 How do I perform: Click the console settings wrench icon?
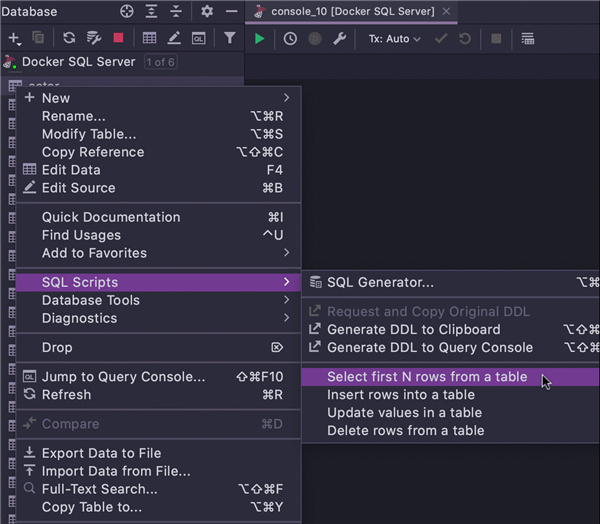(339, 39)
